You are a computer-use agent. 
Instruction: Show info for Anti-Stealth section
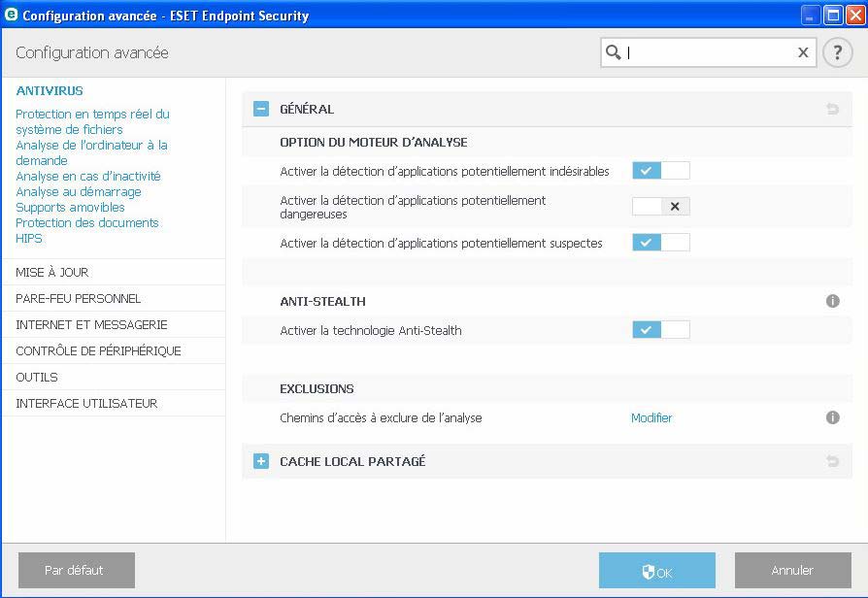click(x=832, y=301)
